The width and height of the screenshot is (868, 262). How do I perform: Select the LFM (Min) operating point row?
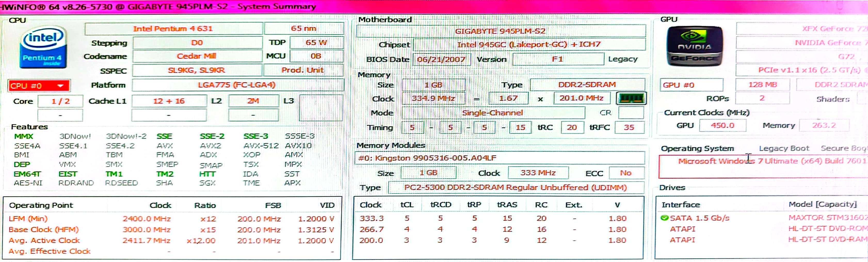coord(172,219)
